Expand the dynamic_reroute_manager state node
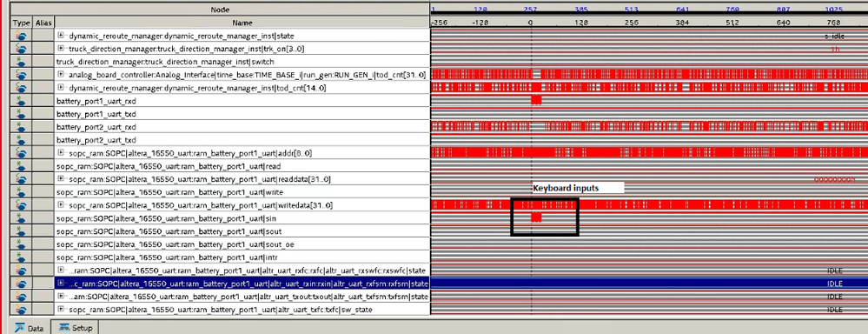The height and width of the screenshot is (334, 868). click(61, 36)
